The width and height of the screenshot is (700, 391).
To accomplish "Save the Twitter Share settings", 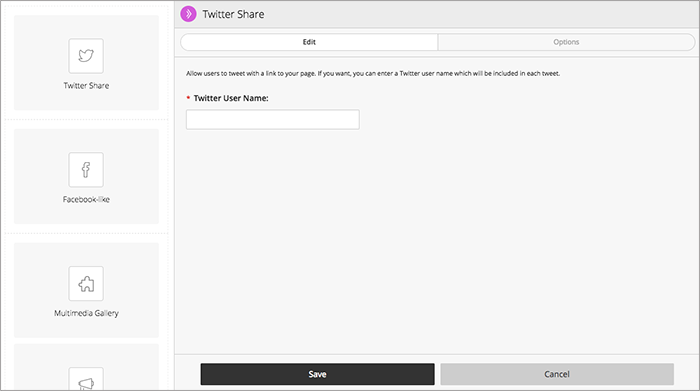I will pyautogui.click(x=317, y=374).
